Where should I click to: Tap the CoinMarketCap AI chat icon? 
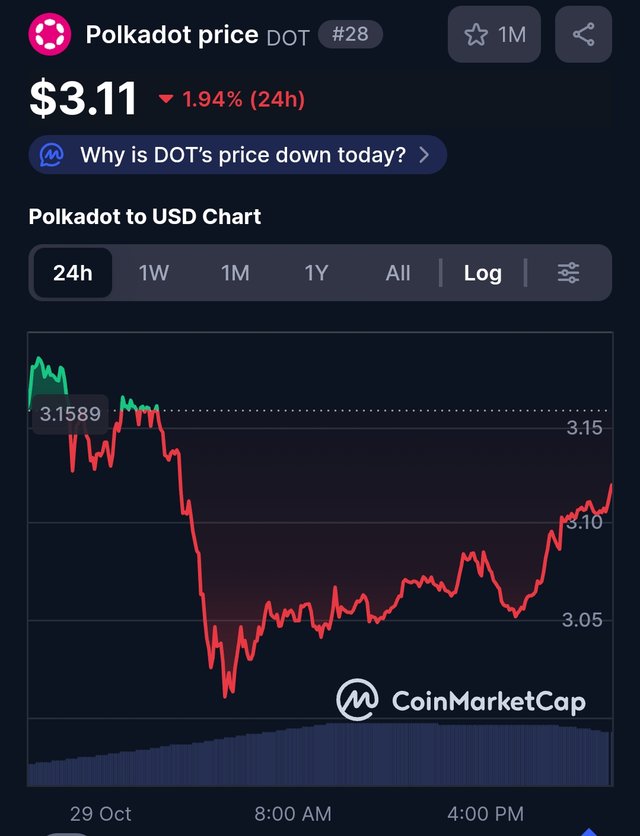pos(52,155)
